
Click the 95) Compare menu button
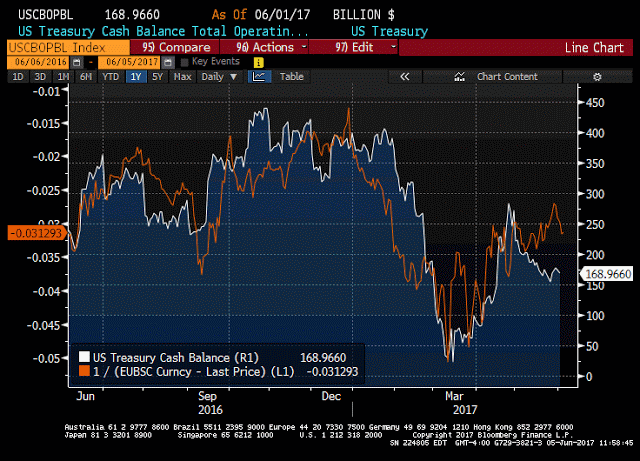tap(175, 47)
